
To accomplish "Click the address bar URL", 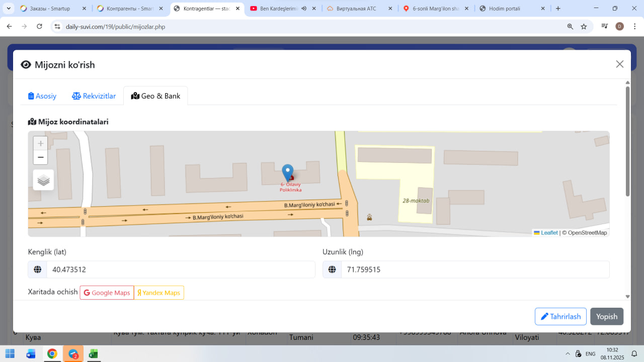I will tap(115, 27).
